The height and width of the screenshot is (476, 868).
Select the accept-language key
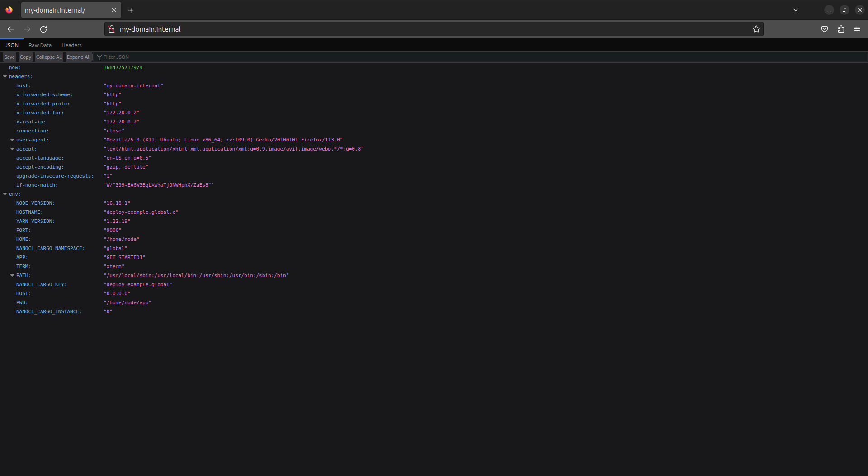[40, 158]
